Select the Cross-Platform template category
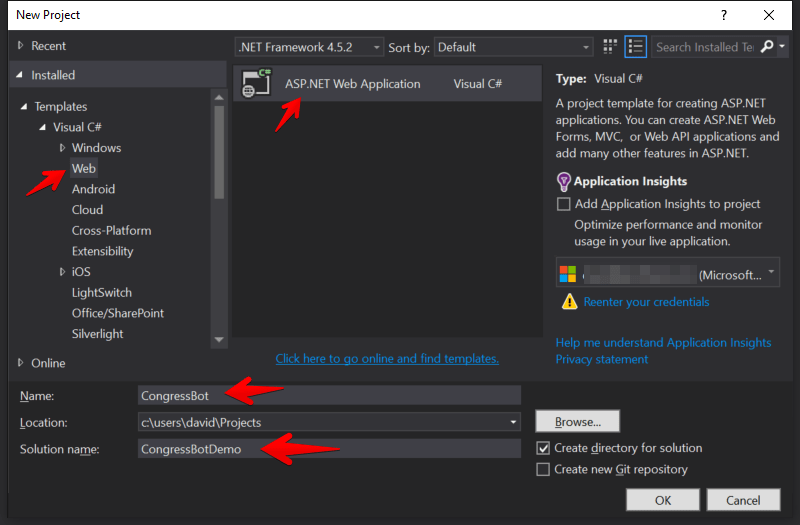 111,231
